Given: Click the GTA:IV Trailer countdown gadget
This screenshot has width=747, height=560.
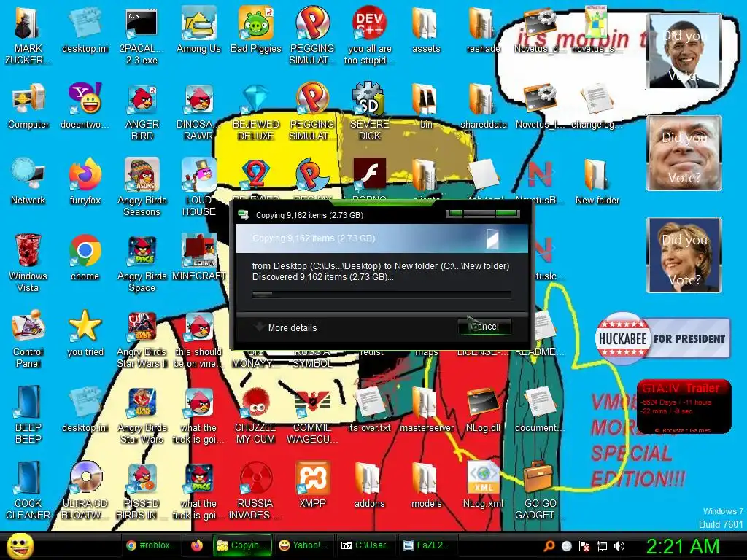Looking at the screenshot, I should (684, 406).
